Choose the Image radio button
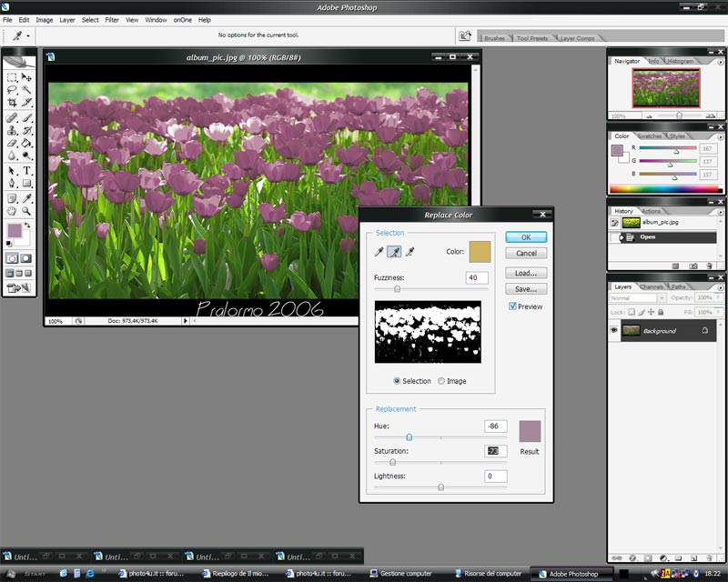This screenshot has width=728, height=582. point(442,381)
